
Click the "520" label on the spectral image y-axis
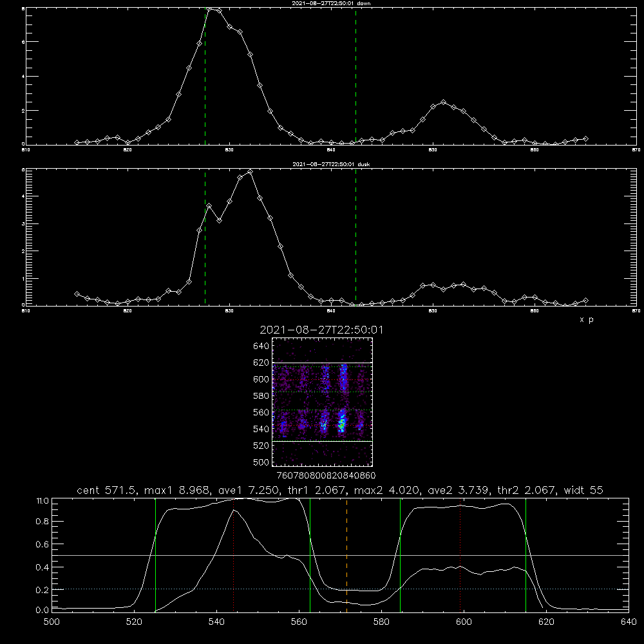pyautogui.click(x=261, y=446)
